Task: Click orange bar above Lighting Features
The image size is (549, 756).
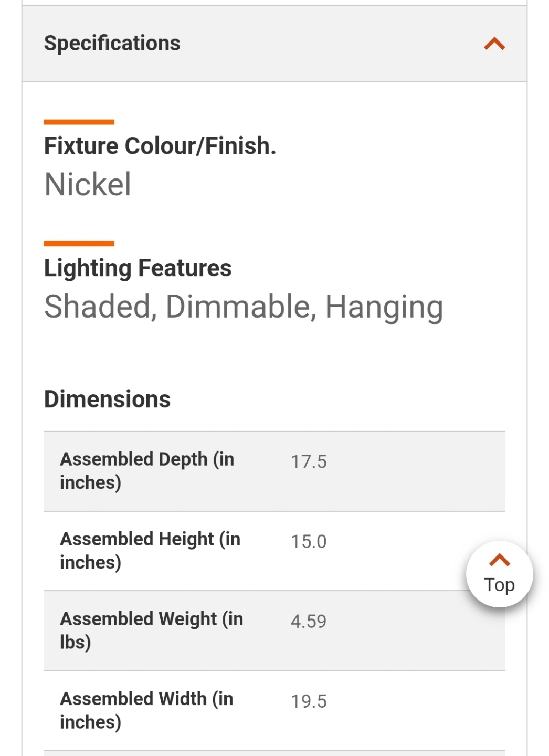Action: pos(79,244)
